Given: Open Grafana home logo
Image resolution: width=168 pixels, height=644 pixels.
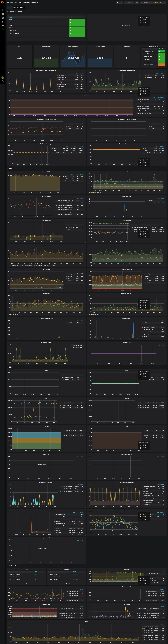Looking at the screenshot, I should pos(3,2).
